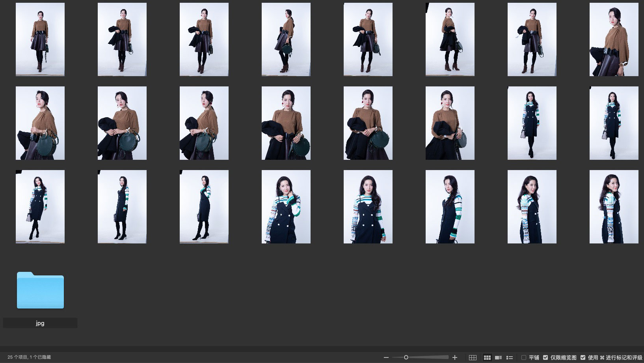The width and height of the screenshot is (644, 363).
Task: Select first thumbnail in third row
Action: tap(40, 207)
